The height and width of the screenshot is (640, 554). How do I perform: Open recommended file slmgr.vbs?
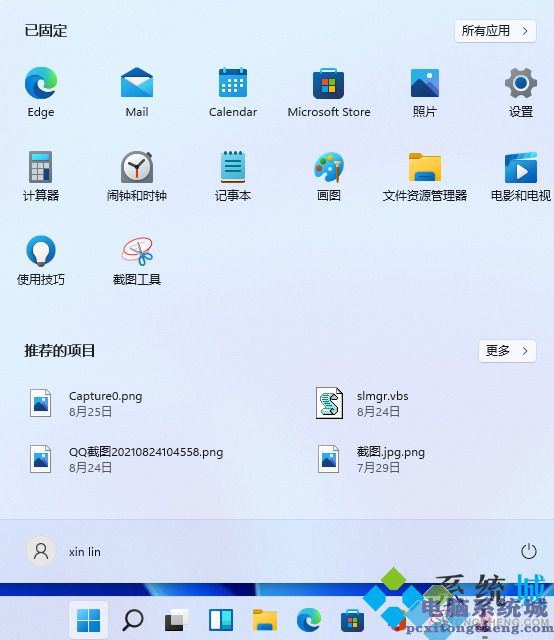point(362,403)
